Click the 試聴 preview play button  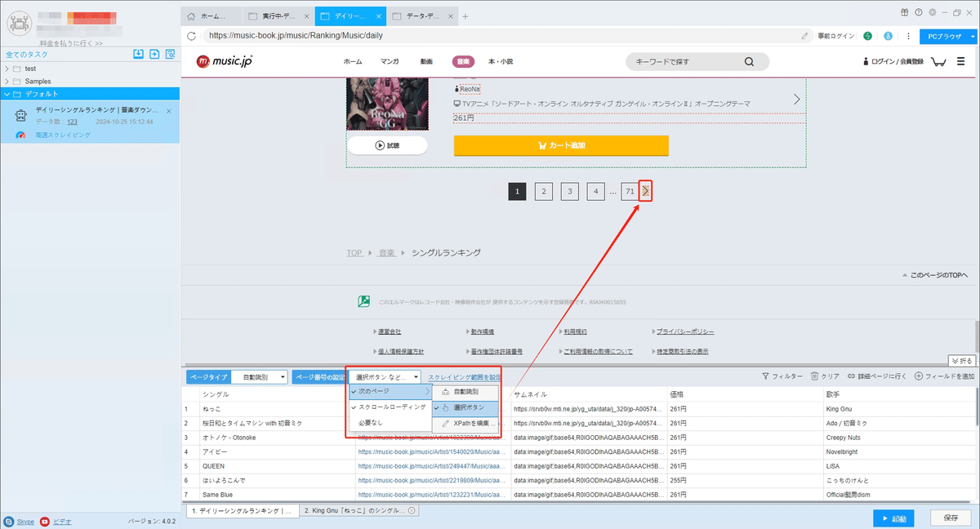(387, 145)
